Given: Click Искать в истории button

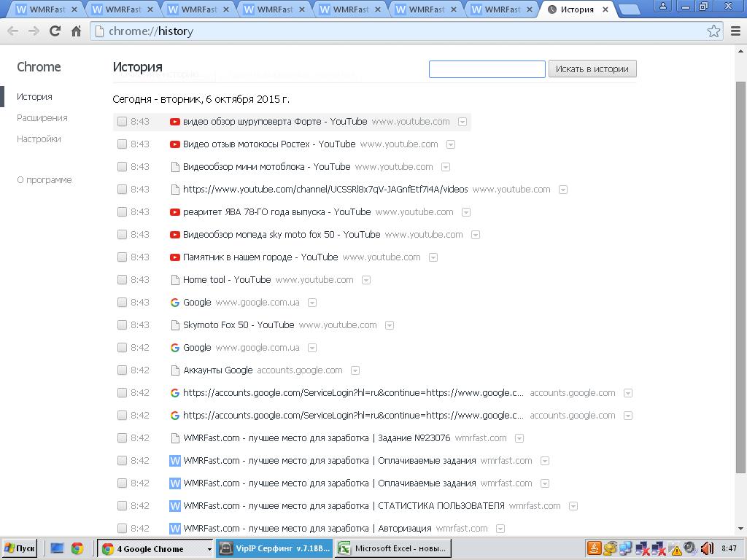Looking at the screenshot, I should (592, 69).
